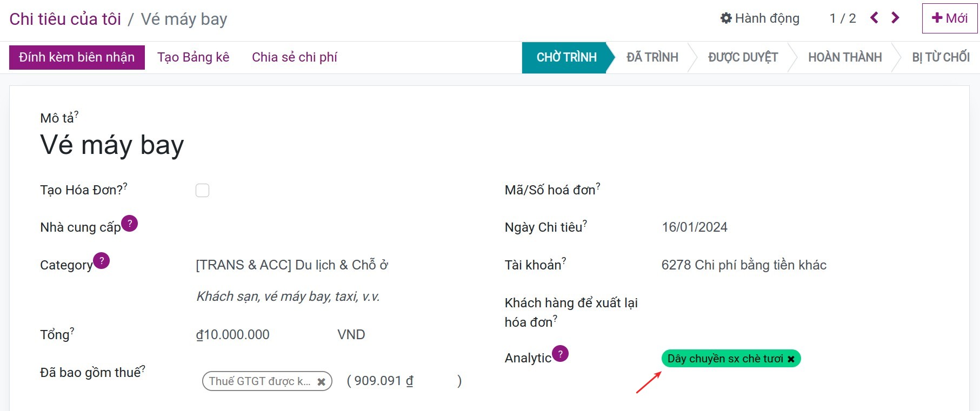Image resolution: width=980 pixels, height=411 pixels.
Task: Click the Ngày Chi tiêu help marker
Action: tap(586, 222)
